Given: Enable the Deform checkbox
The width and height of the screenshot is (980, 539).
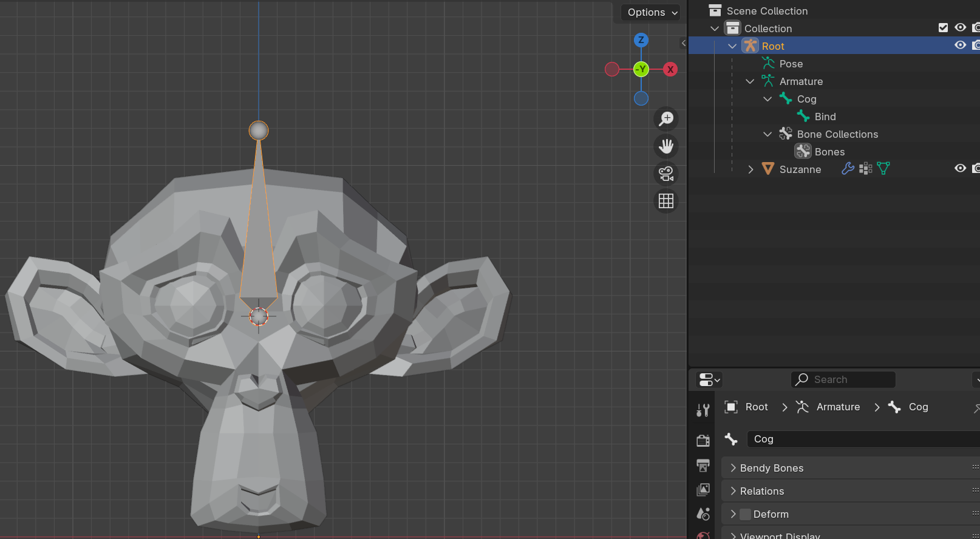Looking at the screenshot, I should click(746, 514).
